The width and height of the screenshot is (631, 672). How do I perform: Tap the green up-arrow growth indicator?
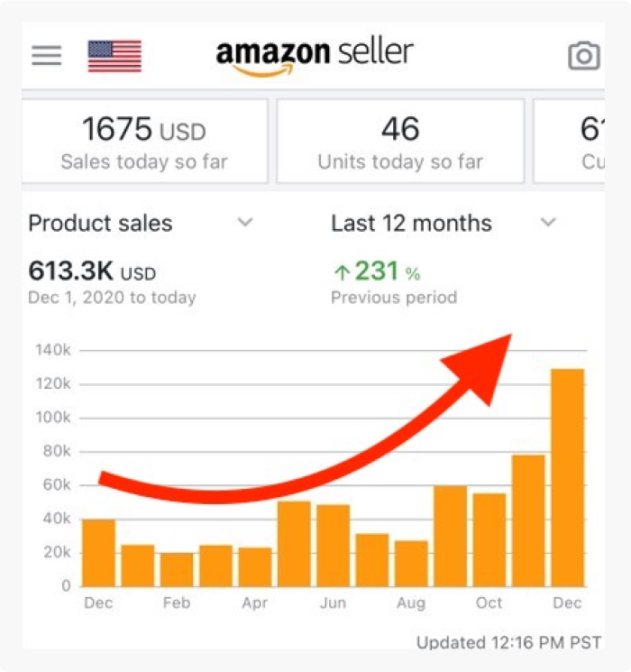coord(342,272)
